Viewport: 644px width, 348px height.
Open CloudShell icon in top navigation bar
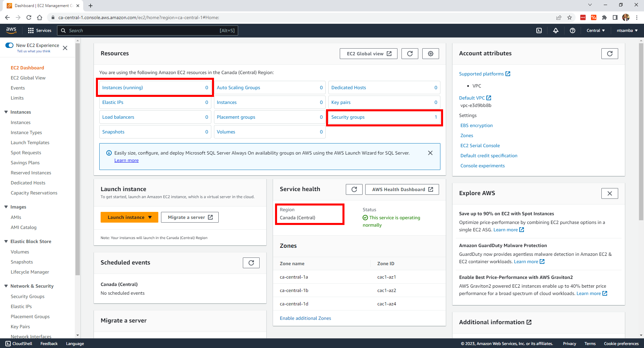click(539, 31)
